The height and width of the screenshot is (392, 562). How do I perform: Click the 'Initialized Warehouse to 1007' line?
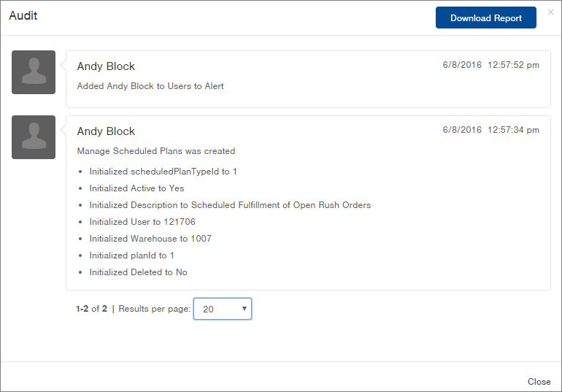tap(150, 239)
